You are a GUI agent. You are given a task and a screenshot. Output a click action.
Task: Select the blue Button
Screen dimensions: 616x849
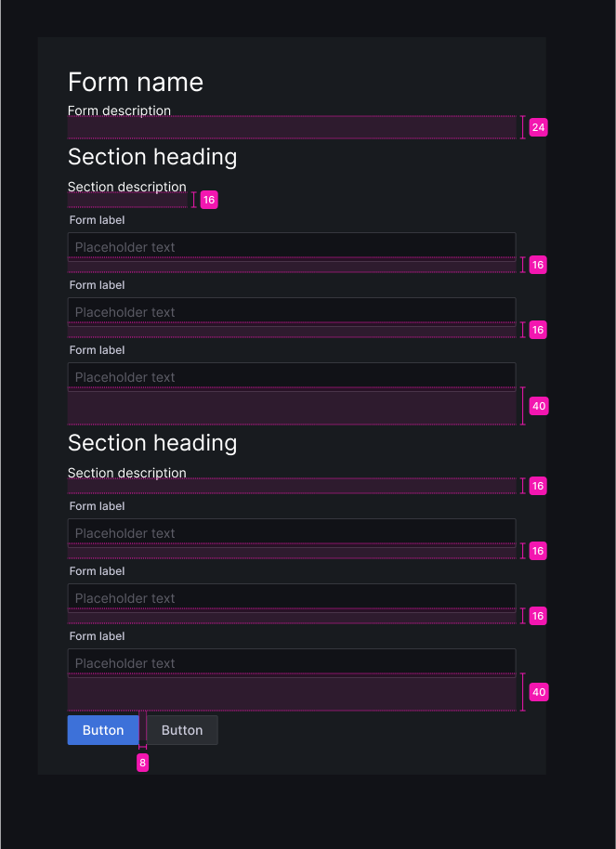coord(103,730)
